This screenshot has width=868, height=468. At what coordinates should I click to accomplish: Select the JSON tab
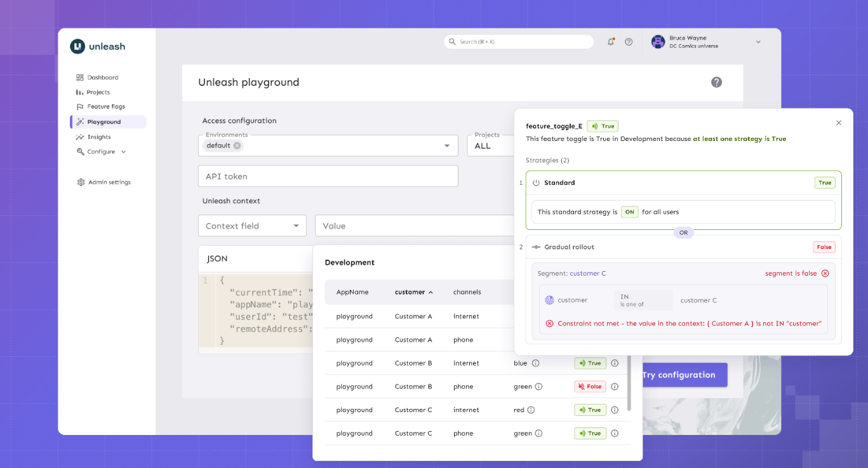[x=217, y=258]
